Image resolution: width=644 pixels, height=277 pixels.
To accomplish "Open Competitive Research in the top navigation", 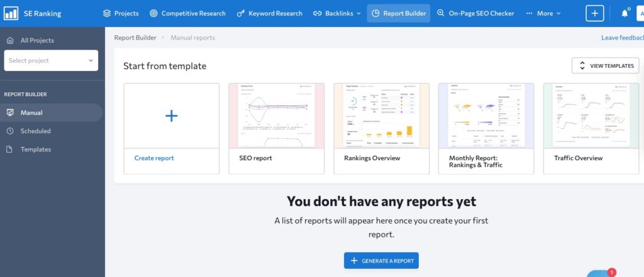I will click(187, 14).
